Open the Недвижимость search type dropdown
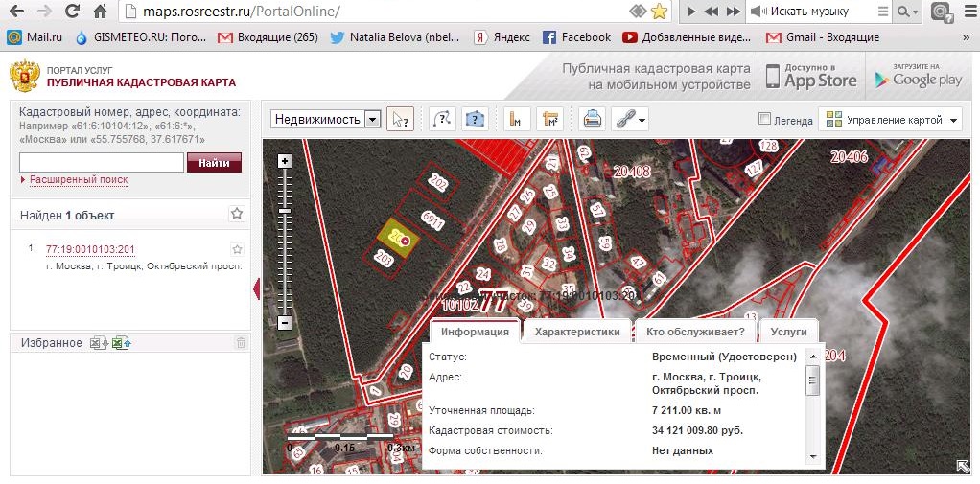This screenshot has width=980, height=484. point(372,119)
